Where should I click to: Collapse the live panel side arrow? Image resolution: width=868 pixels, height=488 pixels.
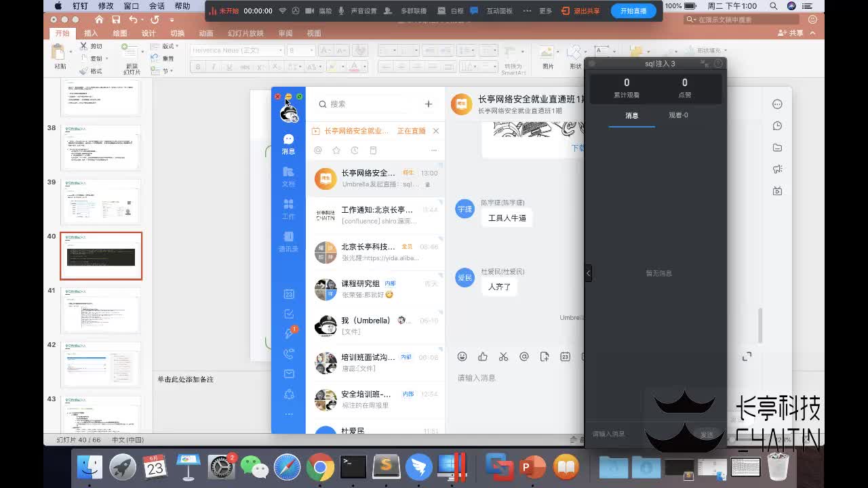pyautogui.click(x=589, y=273)
